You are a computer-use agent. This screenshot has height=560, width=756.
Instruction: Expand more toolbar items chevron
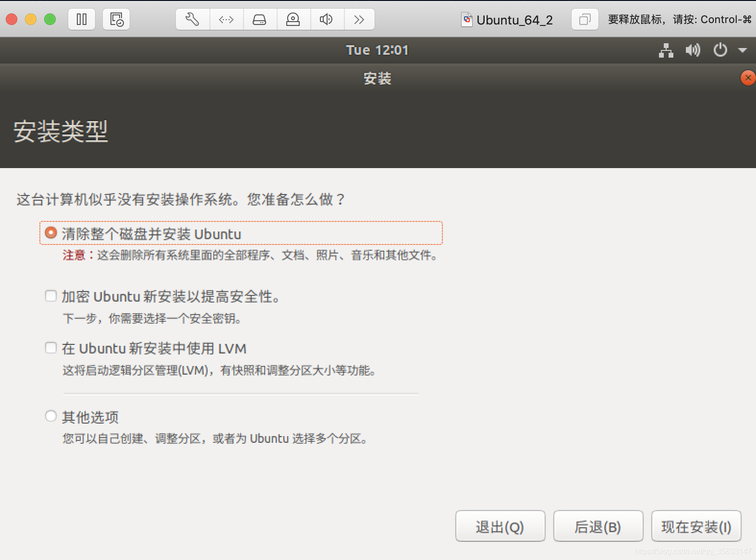click(x=359, y=19)
